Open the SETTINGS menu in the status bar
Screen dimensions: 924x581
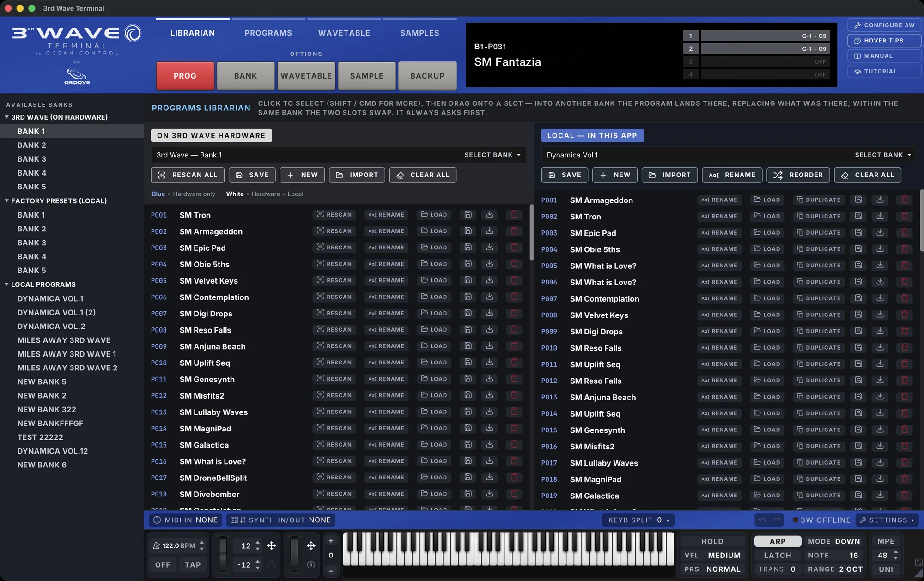click(887, 520)
